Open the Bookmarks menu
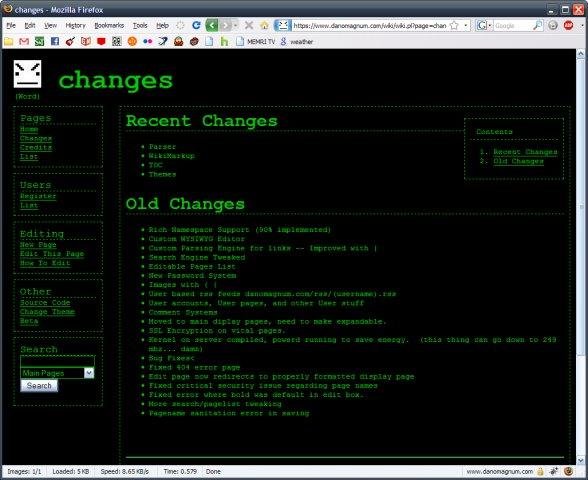Screen dimensions: 588x480 pos(109,26)
